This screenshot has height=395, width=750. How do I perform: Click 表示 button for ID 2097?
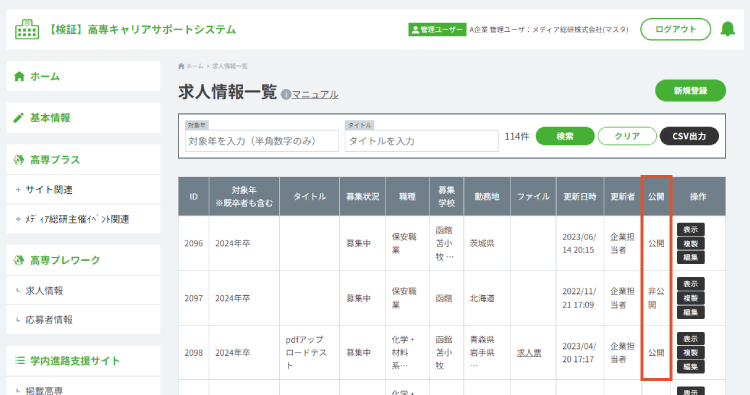pos(691,284)
